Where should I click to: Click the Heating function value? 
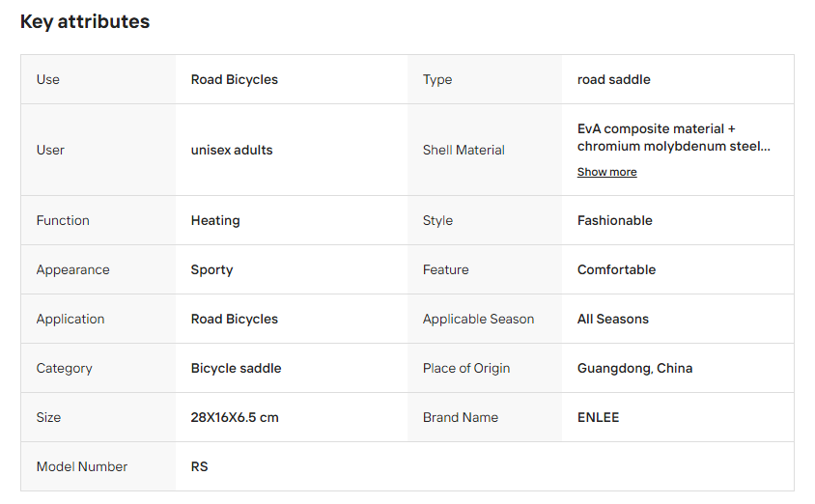[215, 221]
